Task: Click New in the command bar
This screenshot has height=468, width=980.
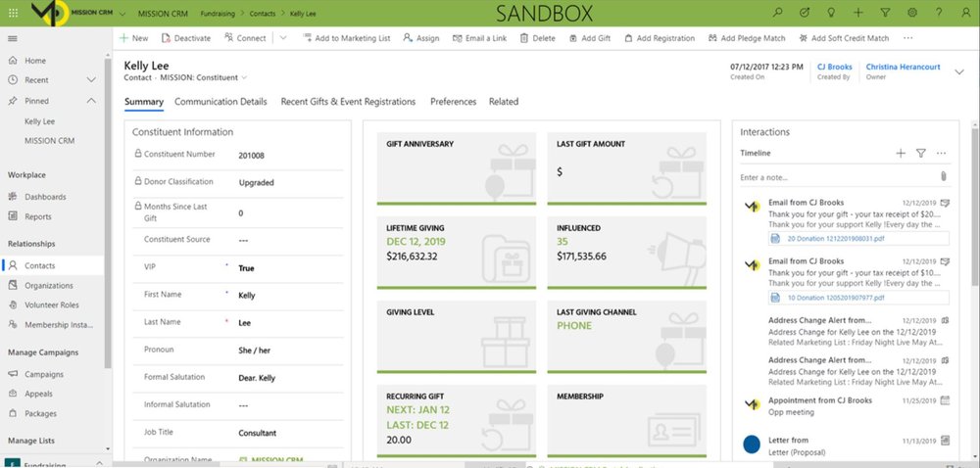Action: (x=133, y=38)
